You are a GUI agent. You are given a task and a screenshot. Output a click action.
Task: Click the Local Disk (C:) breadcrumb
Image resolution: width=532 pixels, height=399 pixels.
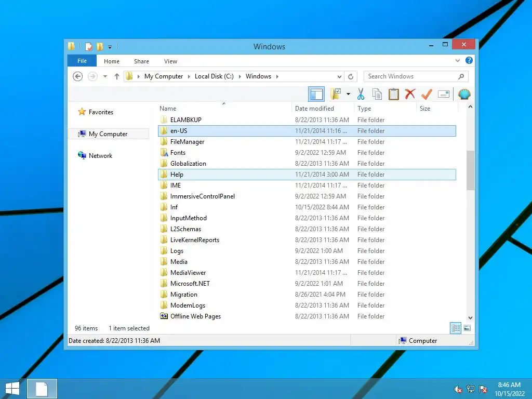214,76
